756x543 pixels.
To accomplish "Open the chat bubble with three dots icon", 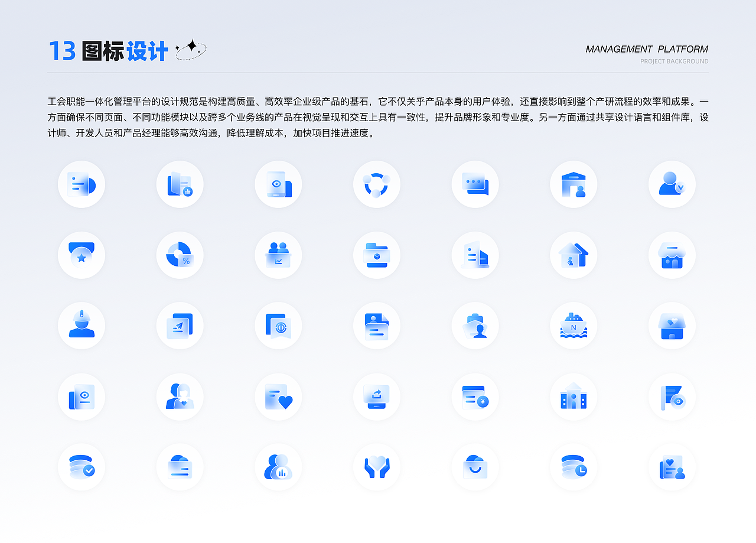I will pos(475,184).
